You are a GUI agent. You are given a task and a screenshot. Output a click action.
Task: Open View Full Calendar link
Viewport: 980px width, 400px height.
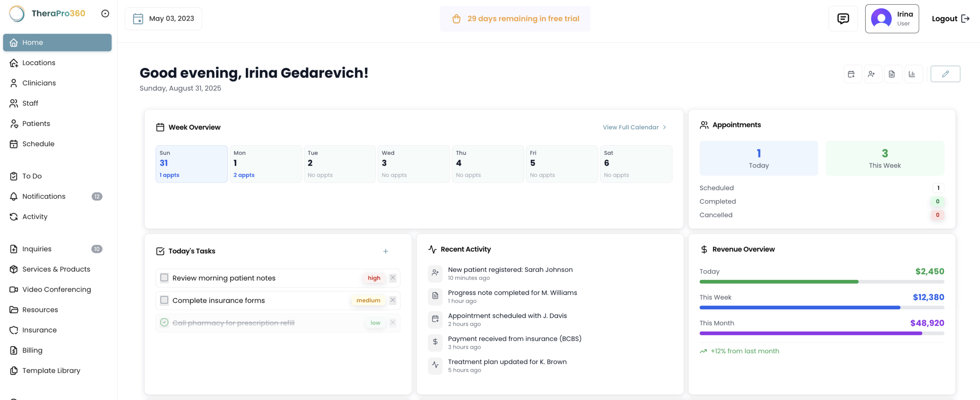(634, 127)
